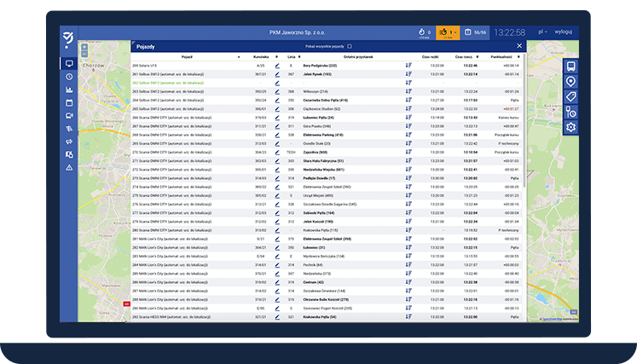Image resolution: width=637 pixels, height=364 pixels.
Task: Sort by the Czas rzecz. column arrow
Action: click(478, 57)
